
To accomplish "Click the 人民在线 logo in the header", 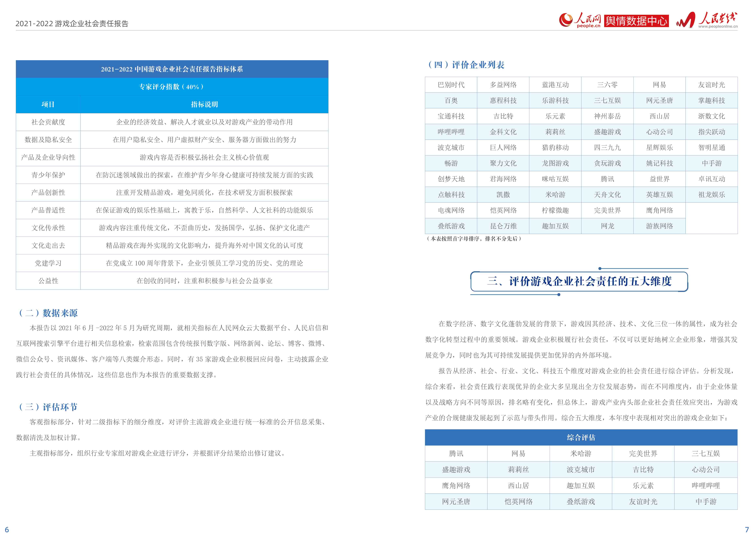I will tap(706, 20).
